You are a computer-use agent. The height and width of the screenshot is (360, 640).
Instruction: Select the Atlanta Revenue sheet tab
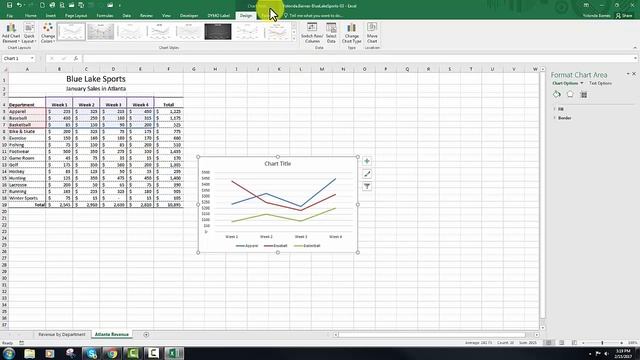111,334
